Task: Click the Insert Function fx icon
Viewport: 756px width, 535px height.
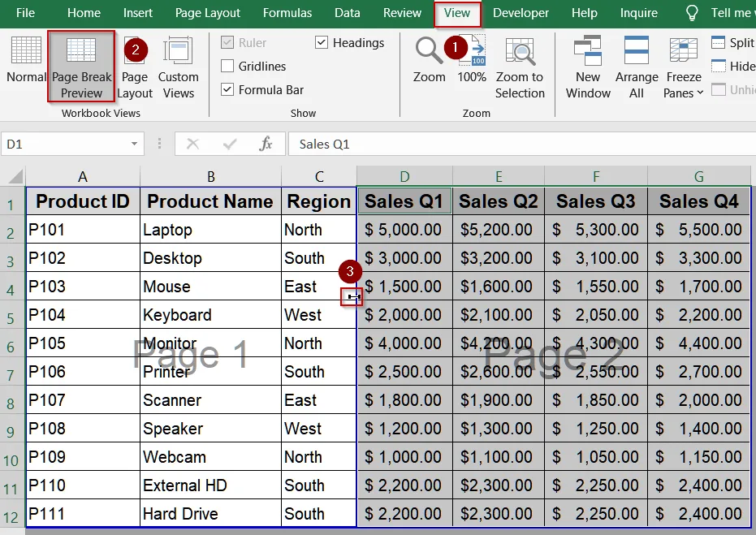Action: (x=266, y=144)
